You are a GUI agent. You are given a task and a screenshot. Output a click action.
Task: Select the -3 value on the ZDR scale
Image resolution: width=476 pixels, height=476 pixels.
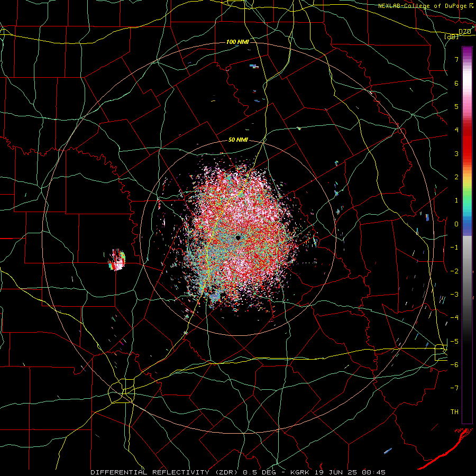click(454, 295)
